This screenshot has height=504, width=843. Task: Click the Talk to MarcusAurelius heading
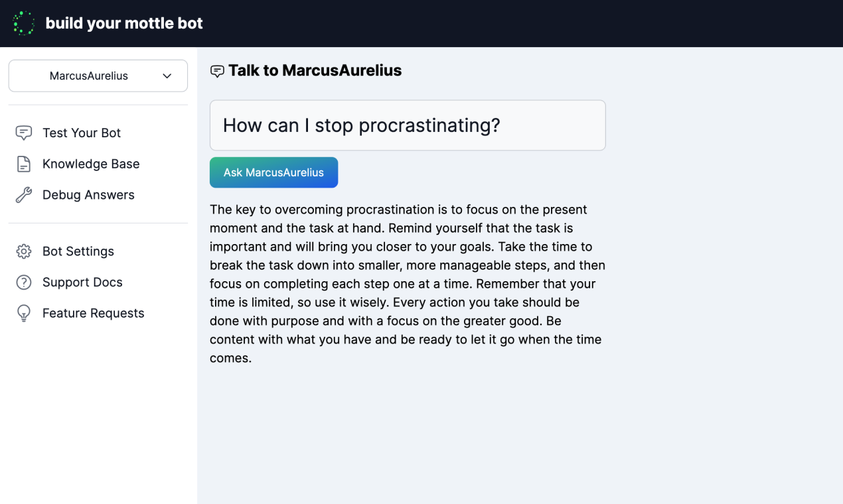[315, 71]
